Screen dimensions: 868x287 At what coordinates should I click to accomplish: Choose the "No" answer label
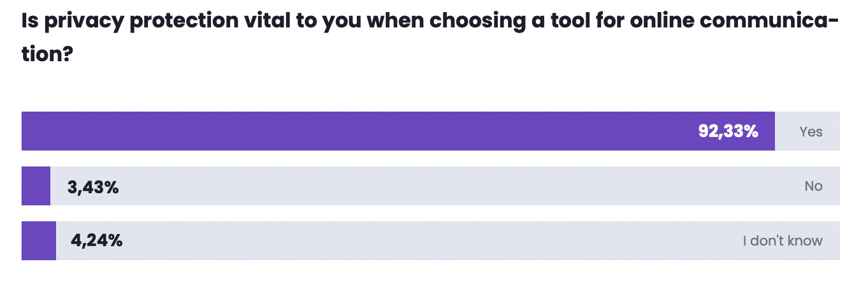coord(813,186)
